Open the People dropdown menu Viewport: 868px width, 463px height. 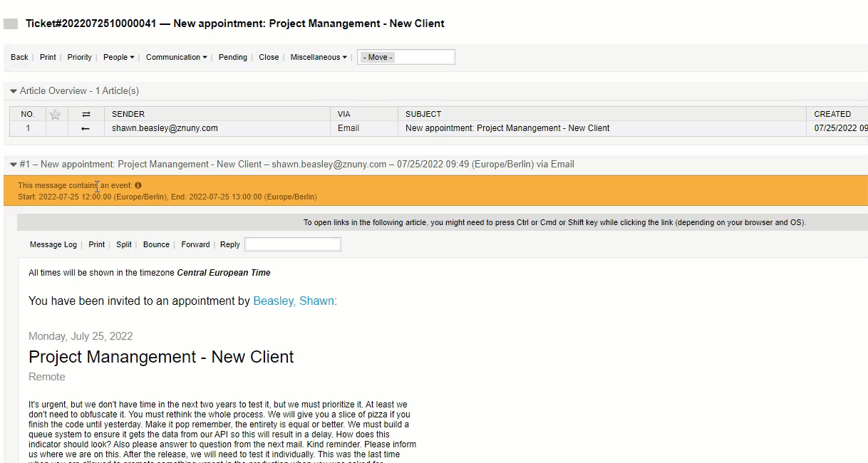click(118, 57)
